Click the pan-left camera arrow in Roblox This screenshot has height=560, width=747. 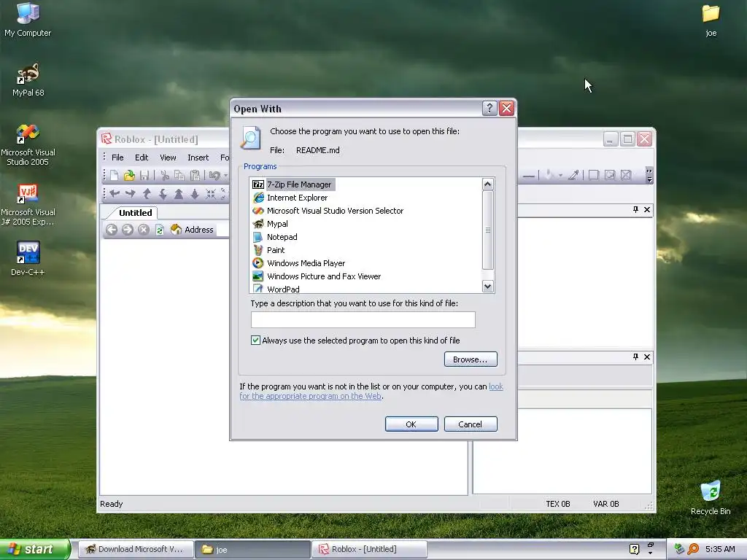(x=115, y=194)
